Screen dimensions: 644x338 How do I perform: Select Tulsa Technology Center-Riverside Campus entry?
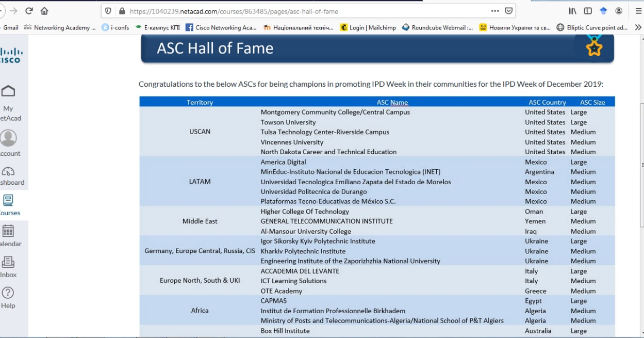coord(325,132)
